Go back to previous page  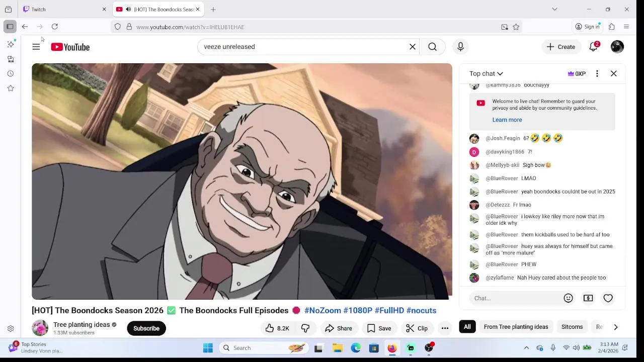(x=25, y=27)
